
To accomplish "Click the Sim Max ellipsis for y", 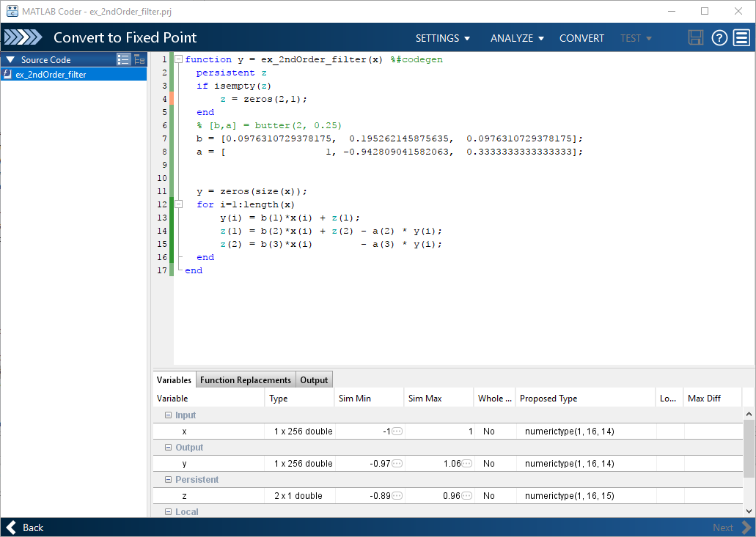I will [x=466, y=464].
